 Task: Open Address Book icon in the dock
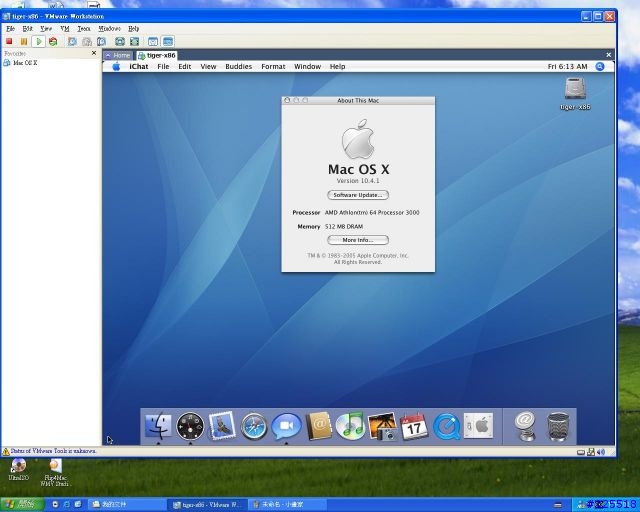click(x=318, y=426)
